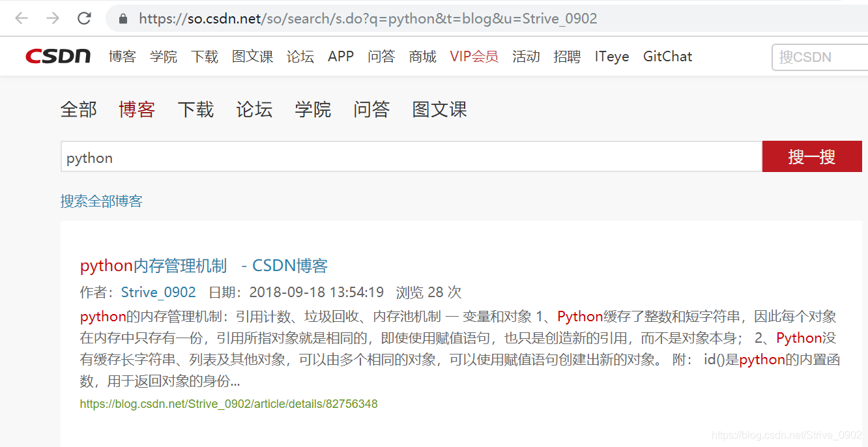
Task: Switch to the 问答 search tab
Action: [x=371, y=109]
